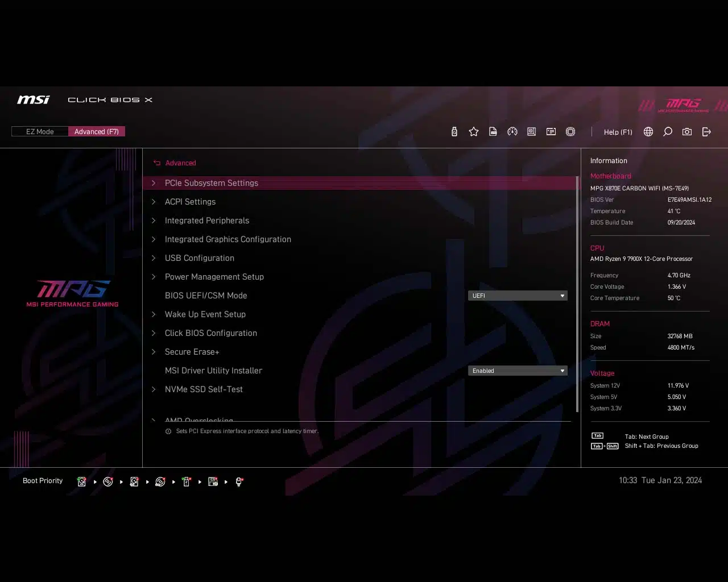728x582 pixels.
Task: Expand Power Management Setup chevron
Action: pyautogui.click(x=154, y=277)
